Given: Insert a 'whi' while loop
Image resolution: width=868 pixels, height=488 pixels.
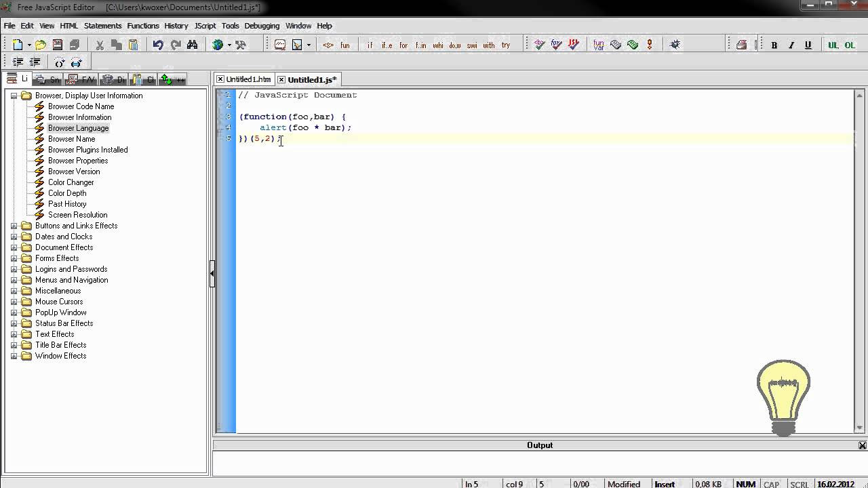Looking at the screenshot, I should click(438, 45).
